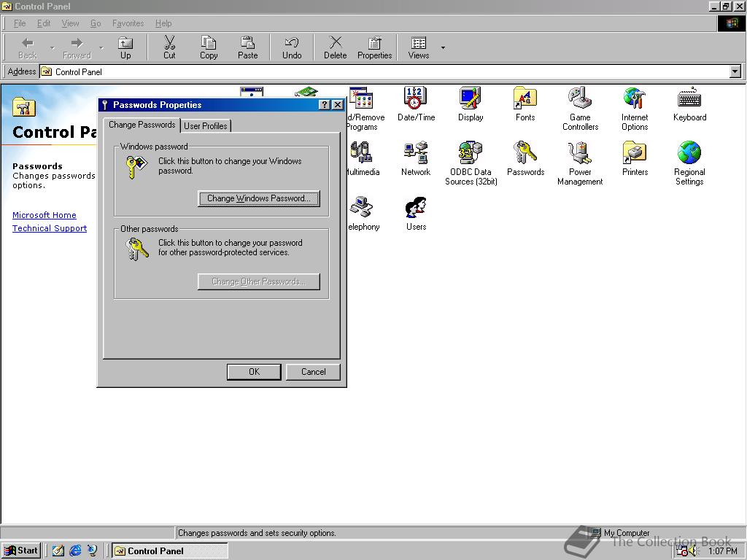
Task: Open the Favorites menu
Action: click(128, 23)
